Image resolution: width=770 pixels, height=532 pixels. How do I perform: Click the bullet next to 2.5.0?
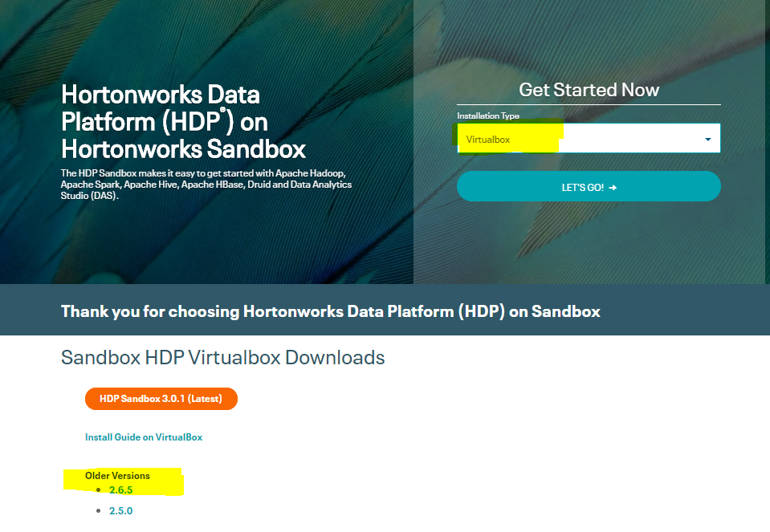tap(99, 510)
